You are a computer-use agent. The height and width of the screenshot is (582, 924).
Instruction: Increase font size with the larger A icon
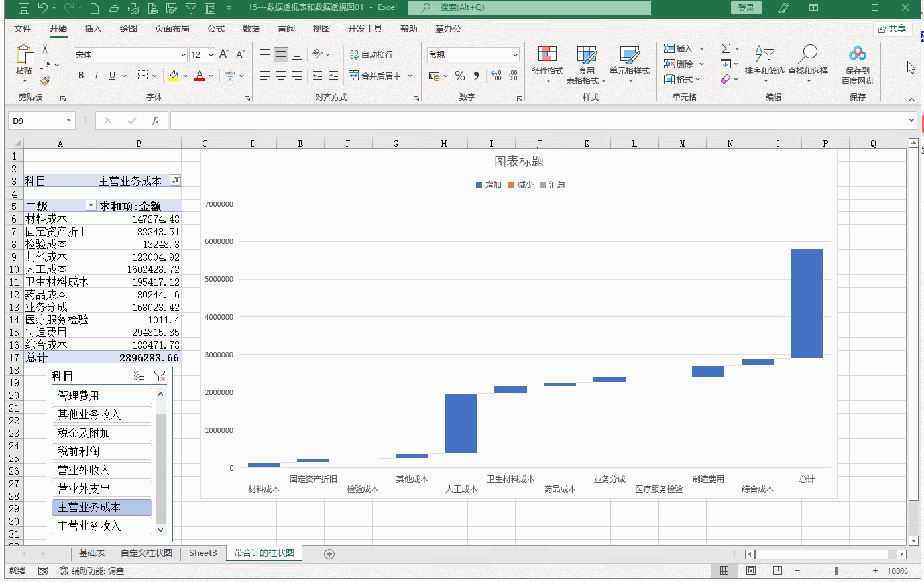pos(224,54)
